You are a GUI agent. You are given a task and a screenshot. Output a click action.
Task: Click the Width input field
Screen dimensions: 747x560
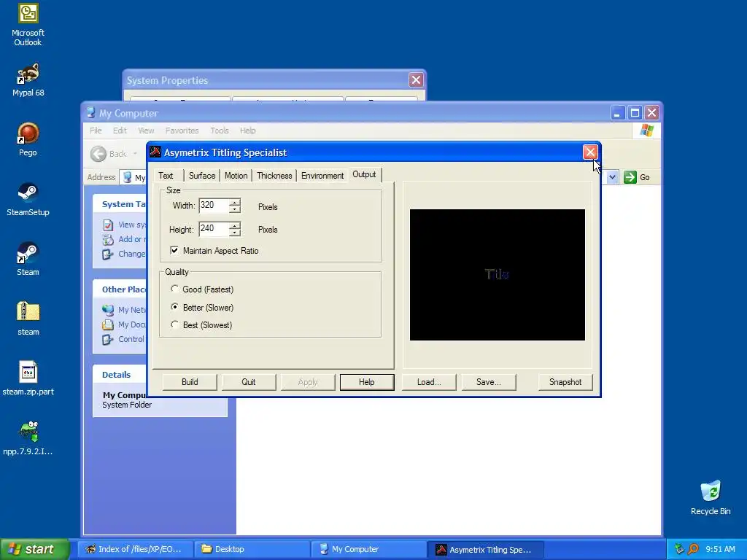coord(214,206)
